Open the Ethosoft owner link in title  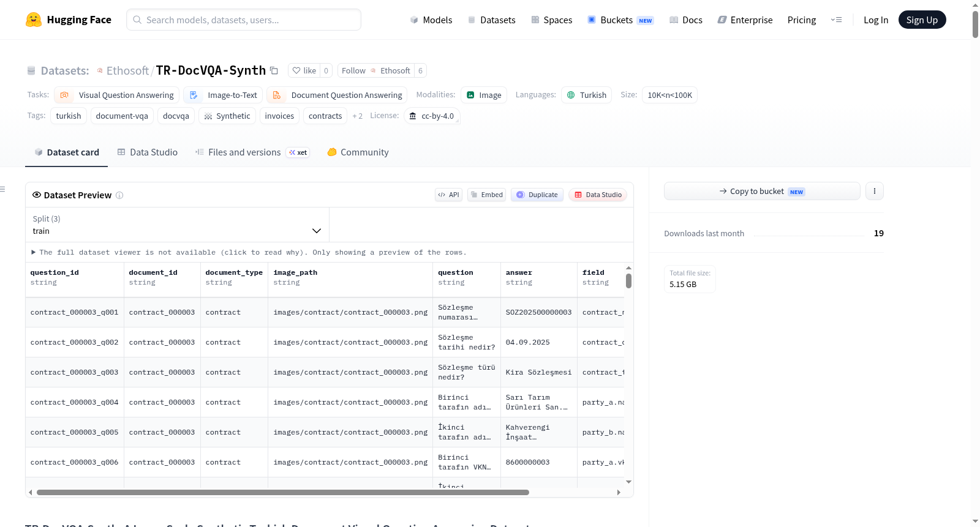[127, 70]
